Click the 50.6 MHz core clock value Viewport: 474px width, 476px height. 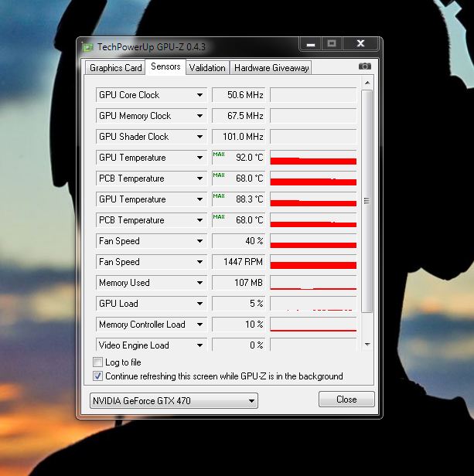point(239,95)
